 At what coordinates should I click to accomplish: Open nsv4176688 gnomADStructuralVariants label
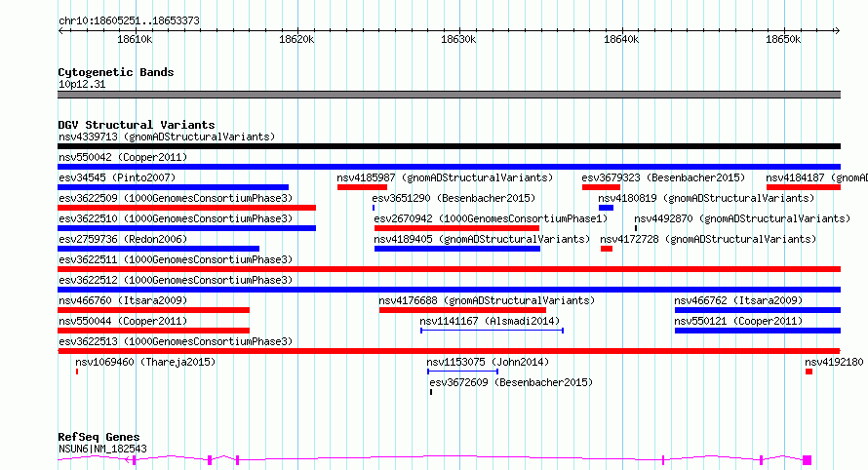tap(487, 300)
